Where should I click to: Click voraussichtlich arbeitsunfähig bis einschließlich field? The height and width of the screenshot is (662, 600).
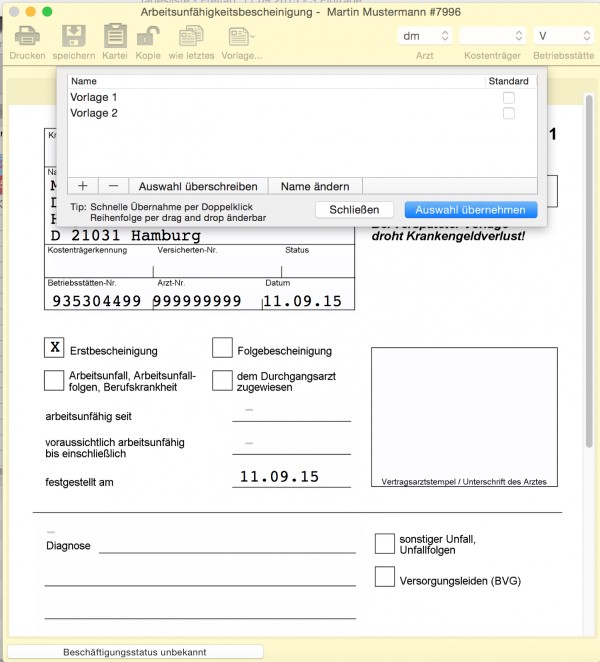point(291,446)
